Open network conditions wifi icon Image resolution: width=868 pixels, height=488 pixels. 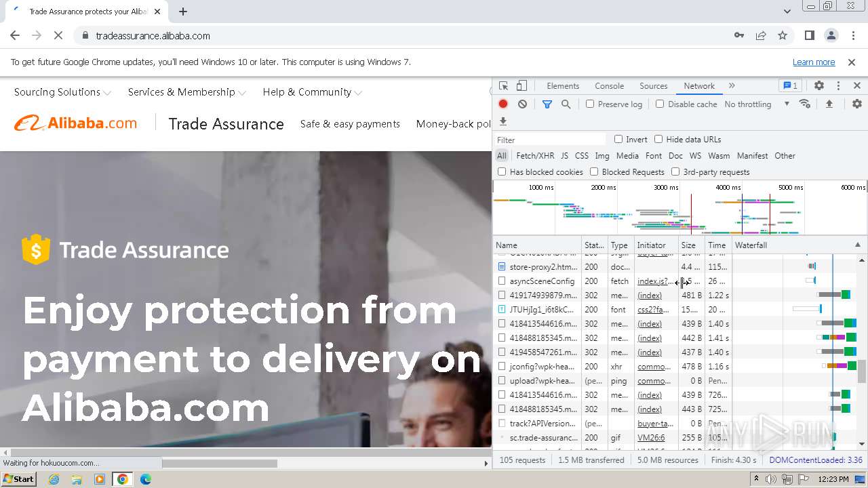coord(805,104)
